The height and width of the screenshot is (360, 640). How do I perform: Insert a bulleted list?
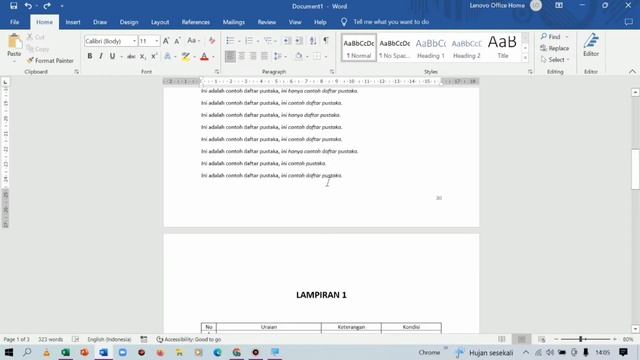tap(230, 40)
